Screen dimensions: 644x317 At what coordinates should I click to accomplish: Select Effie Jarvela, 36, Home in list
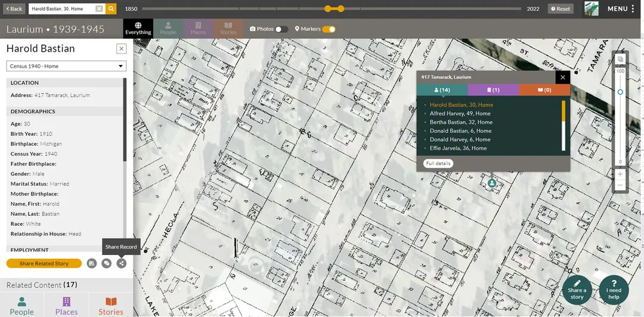click(458, 148)
